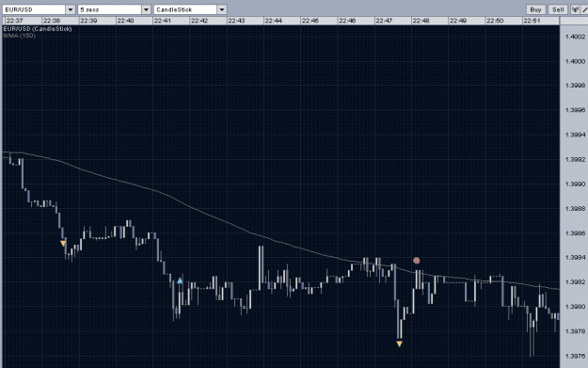Click the EUR/USD (CandleStick) chart legend label
The width and height of the screenshot is (588, 368).
(37, 29)
